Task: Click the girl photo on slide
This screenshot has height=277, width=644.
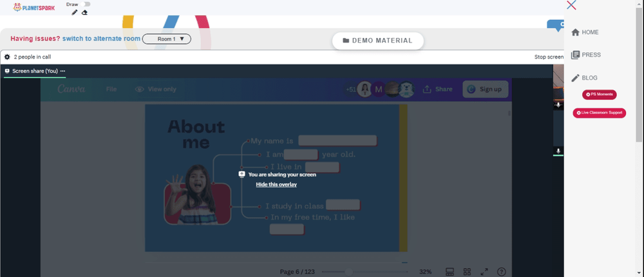Action: [197, 194]
